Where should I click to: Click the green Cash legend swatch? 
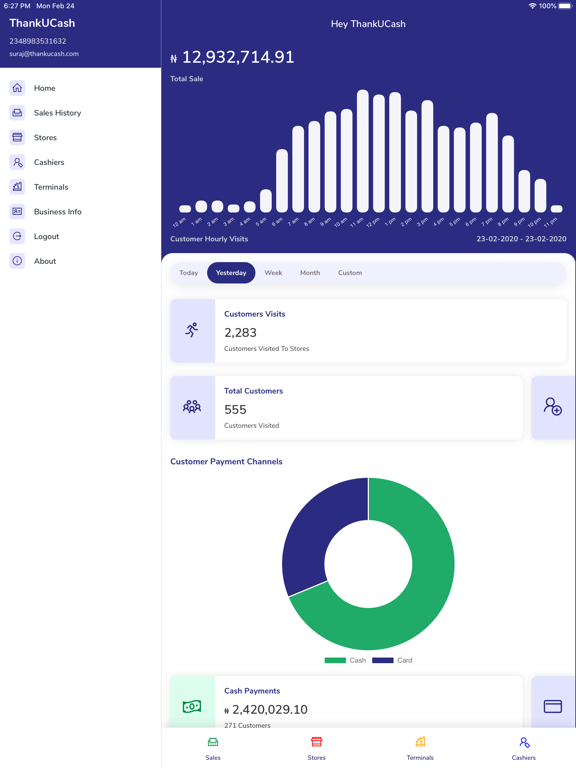coord(335,660)
